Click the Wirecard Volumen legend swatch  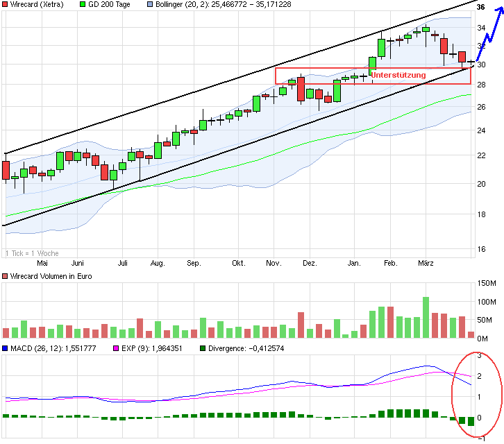(5, 276)
